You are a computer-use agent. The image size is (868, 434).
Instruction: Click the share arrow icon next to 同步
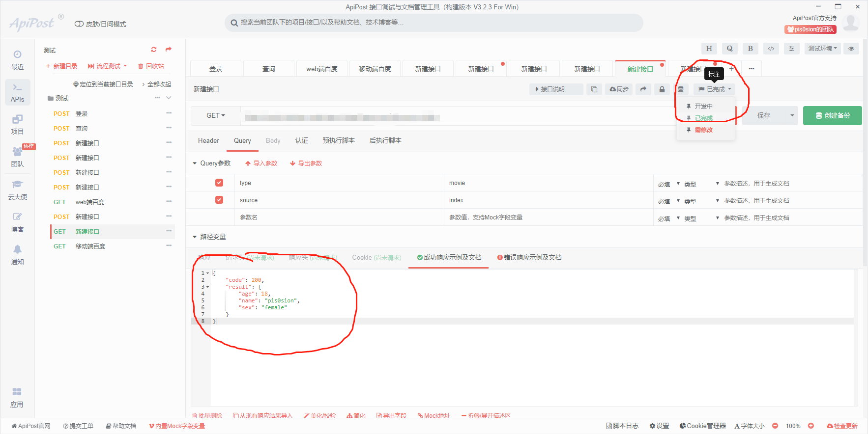[x=643, y=89]
